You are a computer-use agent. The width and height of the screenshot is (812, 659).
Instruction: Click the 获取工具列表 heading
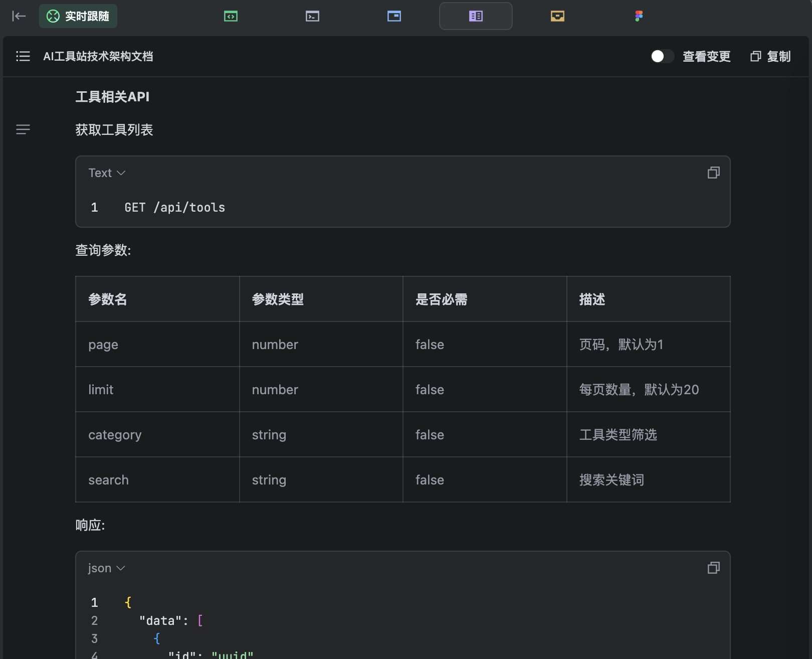click(114, 130)
